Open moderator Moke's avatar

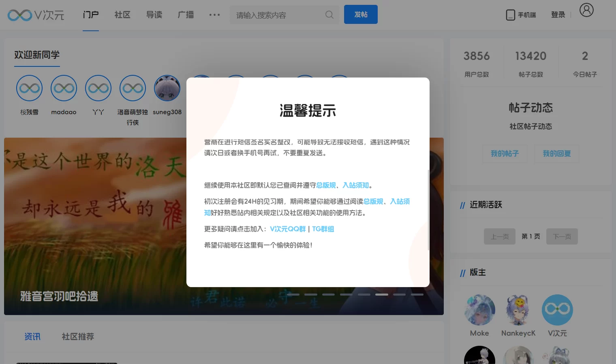479,310
